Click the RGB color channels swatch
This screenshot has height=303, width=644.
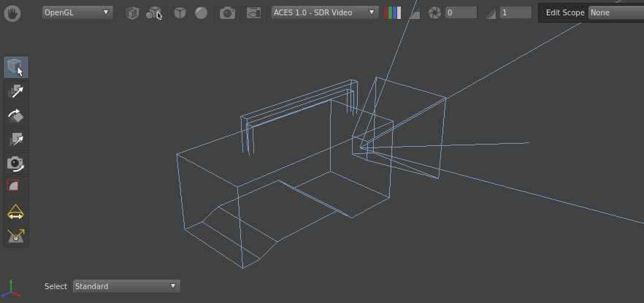tap(392, 12)
